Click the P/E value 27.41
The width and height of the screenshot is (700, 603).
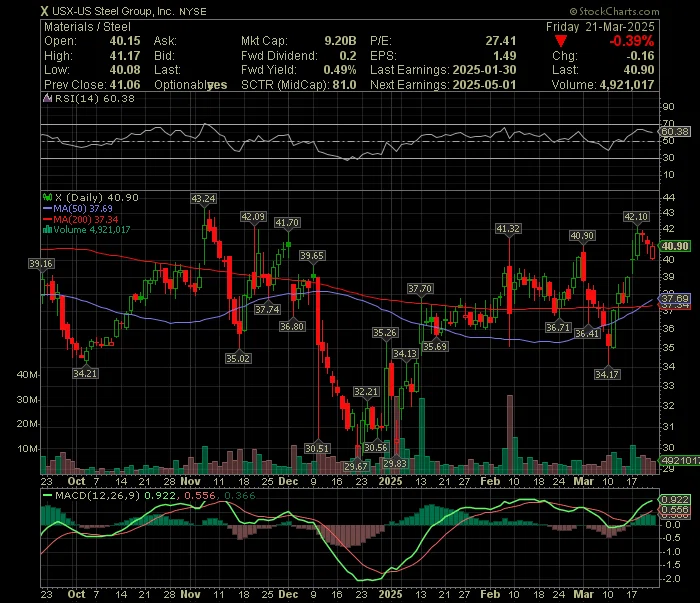[501, 41]
